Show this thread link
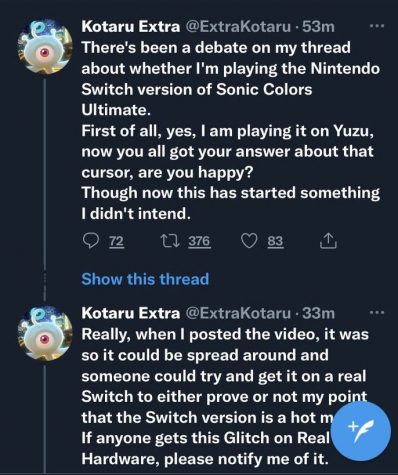Image resolution: width=398 pixels, height=475 pixels. (145, 279)
